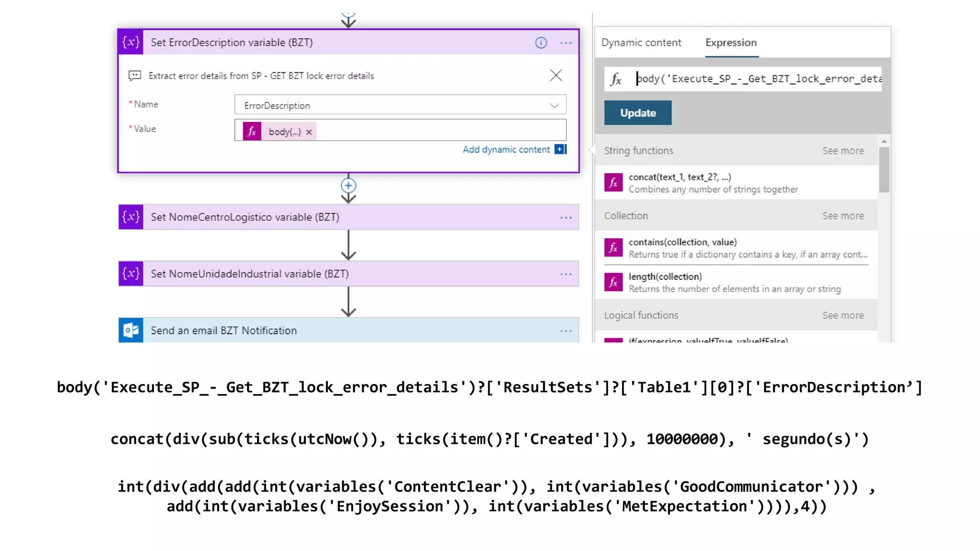This screenshot has width=980, height=551.
Task: Close the comment note with X
Action: coord(556,76)
